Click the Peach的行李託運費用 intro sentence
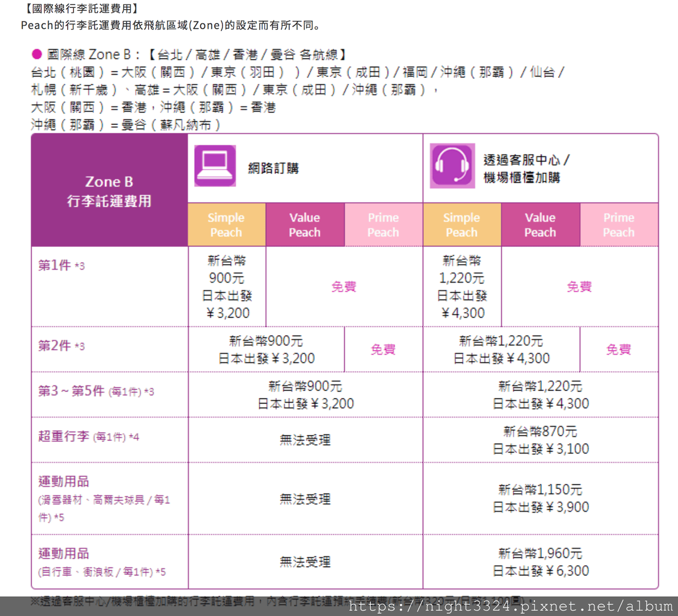This screenshot has height=616, width=678. pos(172,25)
